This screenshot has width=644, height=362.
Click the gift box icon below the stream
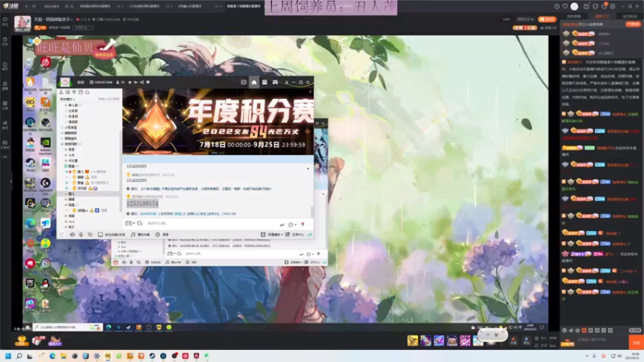click(38, 340)
